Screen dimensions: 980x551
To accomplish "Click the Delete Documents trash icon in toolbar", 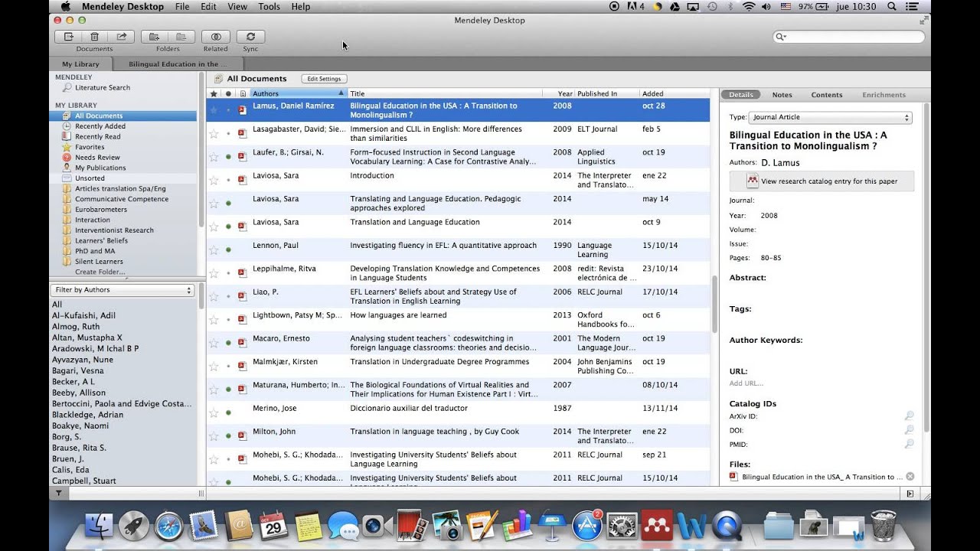I will pos(94,36).
